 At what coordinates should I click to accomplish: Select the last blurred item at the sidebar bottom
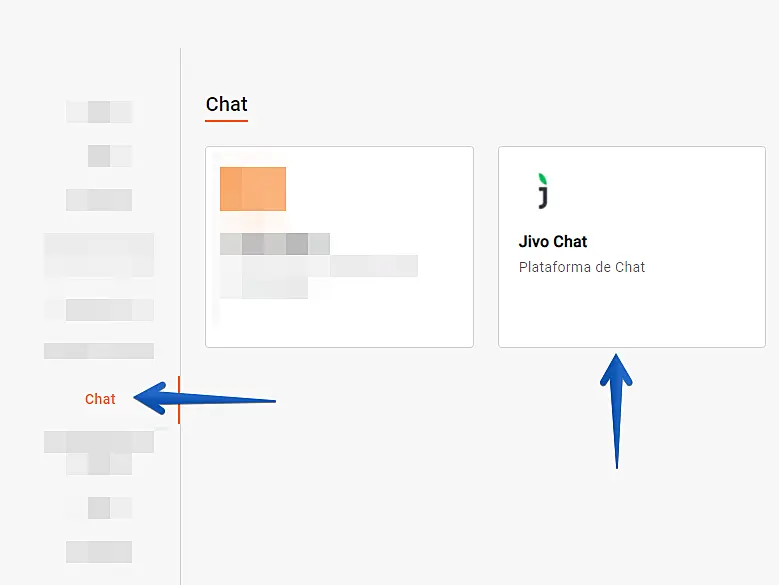(x=99, y=551)
